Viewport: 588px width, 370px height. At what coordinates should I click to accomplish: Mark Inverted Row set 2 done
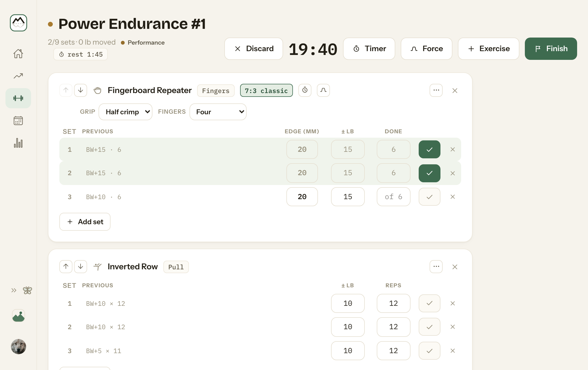click(x=430, y=327)
